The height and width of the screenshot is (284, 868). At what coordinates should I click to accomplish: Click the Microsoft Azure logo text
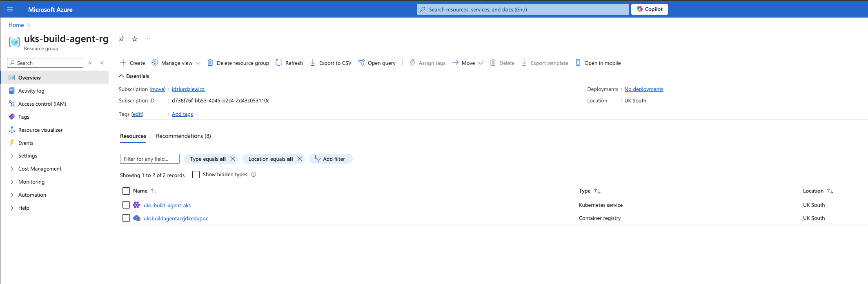pyautogui.click(x=50, y=9)
